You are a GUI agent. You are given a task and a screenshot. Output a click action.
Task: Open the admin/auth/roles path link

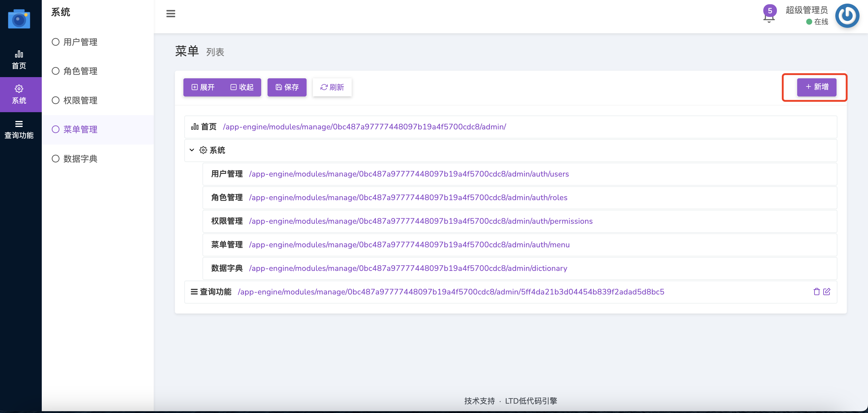pos(408,197)
